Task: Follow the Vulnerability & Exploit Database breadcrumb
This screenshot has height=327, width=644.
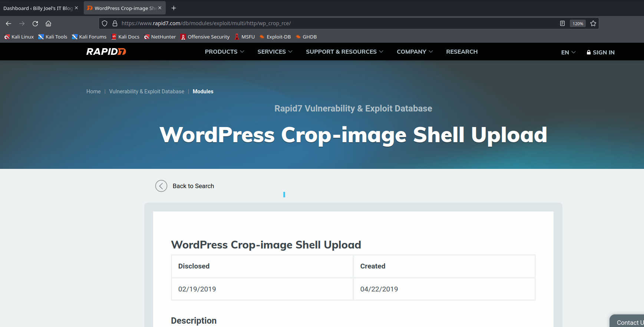Action: click(146, 91)
